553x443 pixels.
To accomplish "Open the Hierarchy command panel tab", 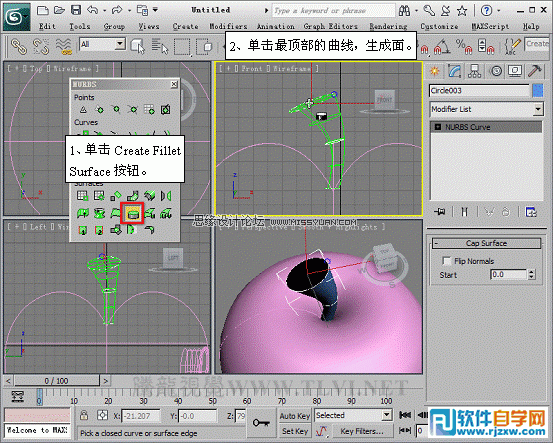I will click(x=474, y=71).
